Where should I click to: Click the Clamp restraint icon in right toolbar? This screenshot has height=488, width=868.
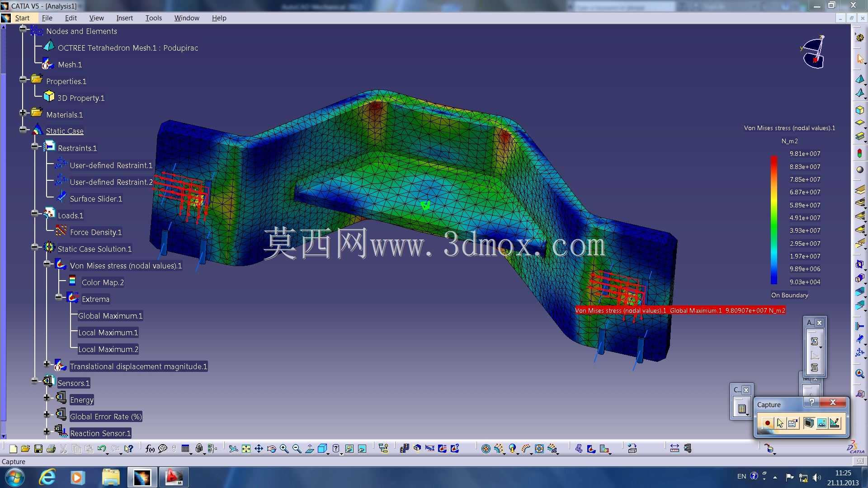[x=859, y=326]
